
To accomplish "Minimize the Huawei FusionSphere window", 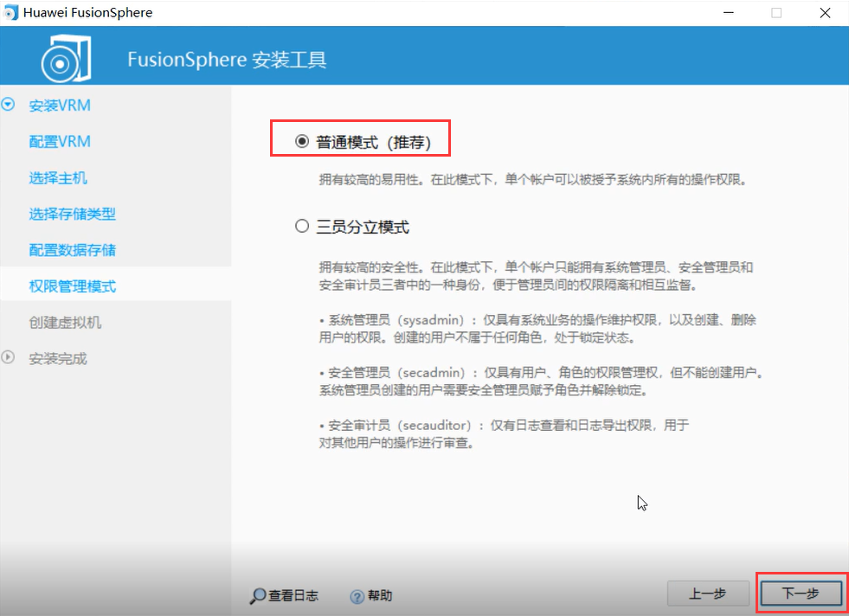I will [729, 12].
